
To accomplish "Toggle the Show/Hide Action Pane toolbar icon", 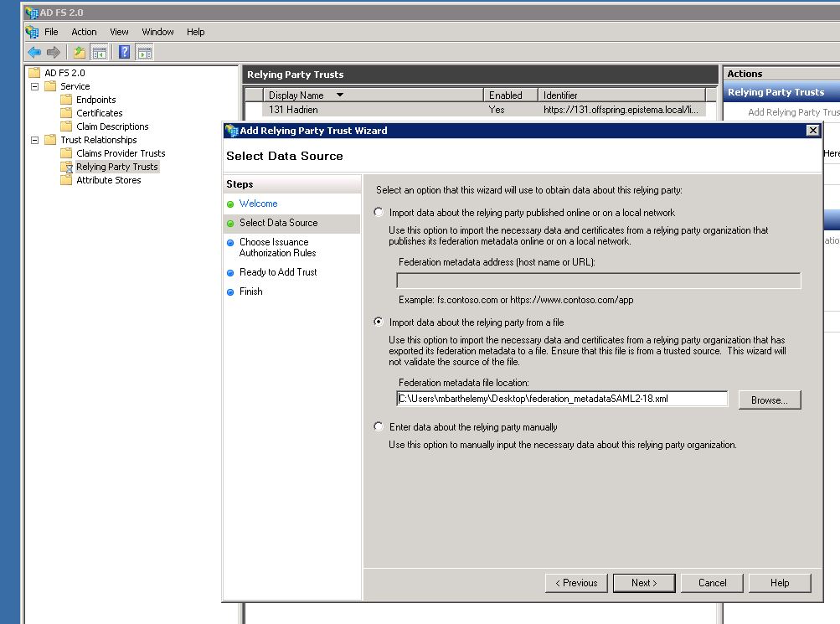I will (145, 52).
